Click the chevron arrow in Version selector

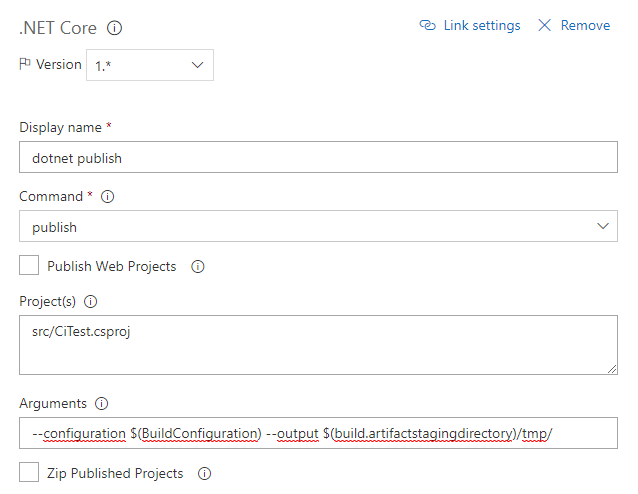(x=197, y=65)
